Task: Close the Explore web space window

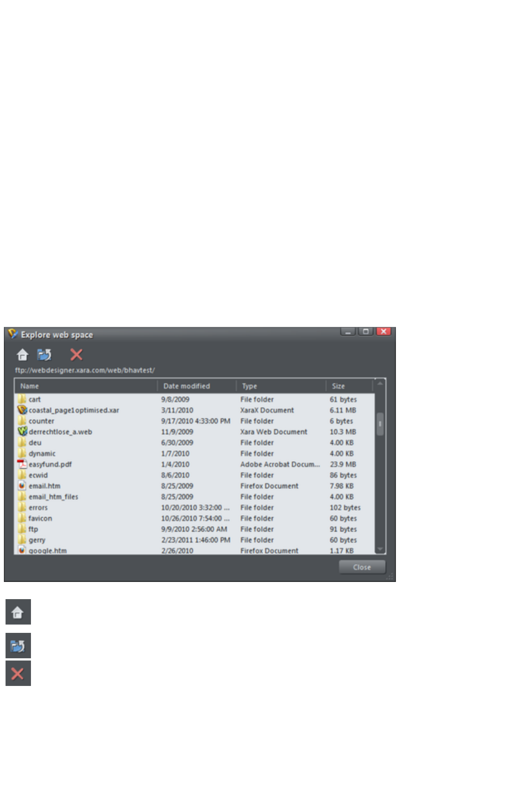Action: (384, 331)
